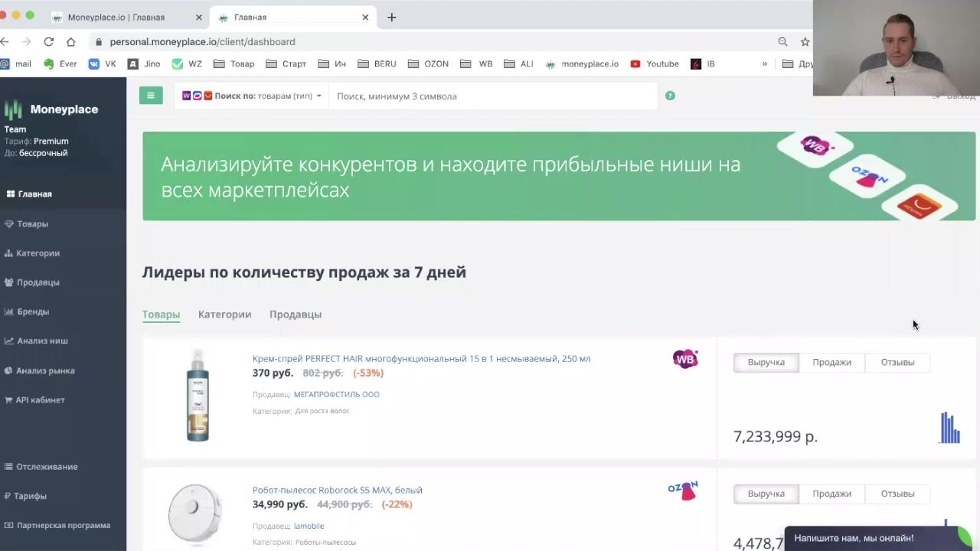980x551 pixels.
Task: Open seller МЕГАПРОФСТИЛЬ ООО link
Action: 336,395
